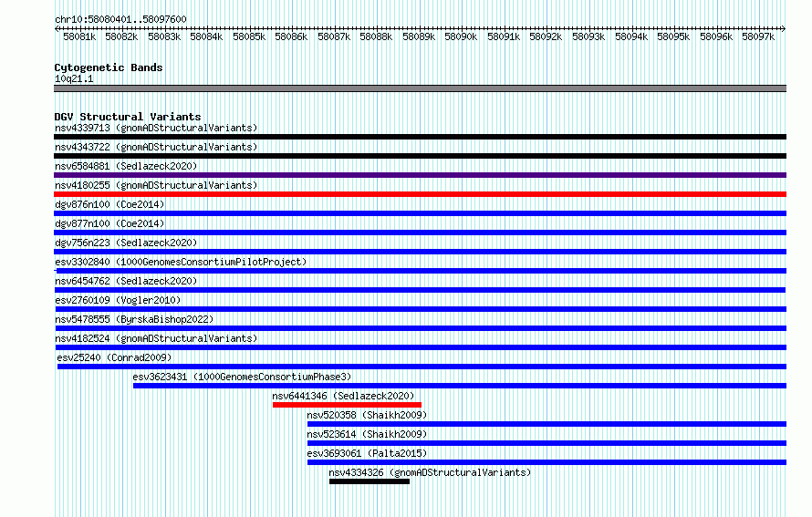The width and height of the screenshot is (812, 517).
Task: Select the short red bar of nsv6441346
Action: tap(347, 405)
